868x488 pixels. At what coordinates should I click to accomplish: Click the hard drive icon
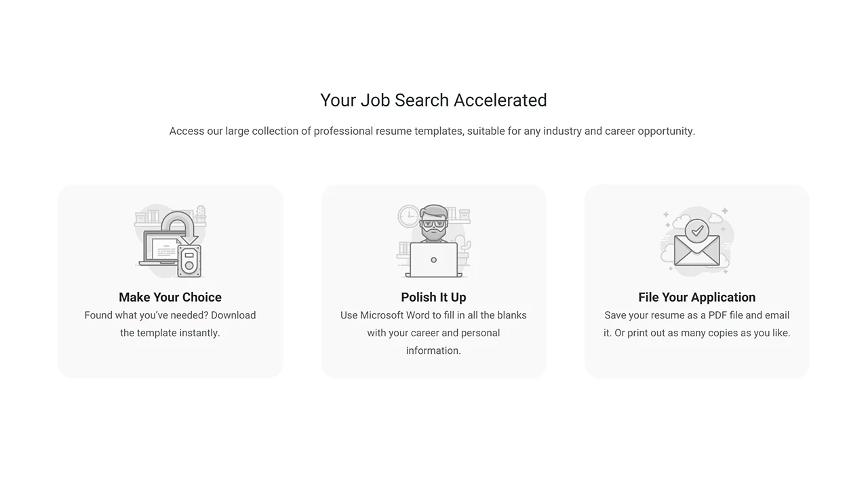(x=189, y=262)
